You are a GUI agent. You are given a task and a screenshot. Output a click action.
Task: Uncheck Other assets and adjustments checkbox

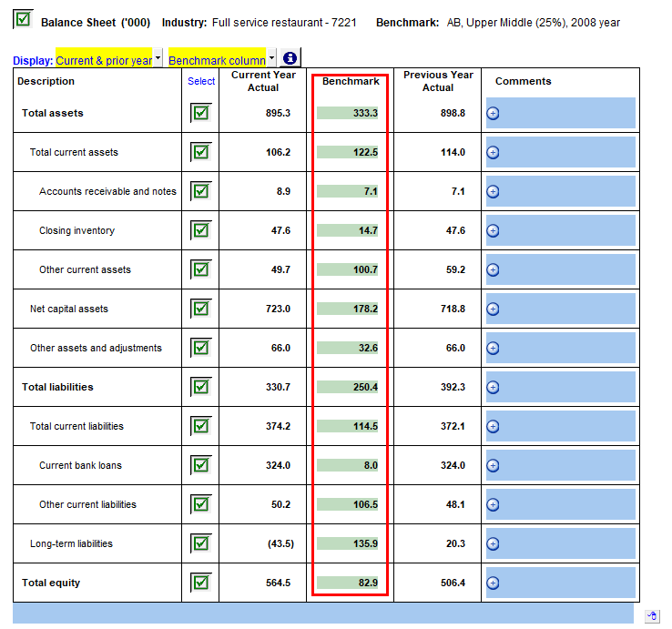click(201, 348)
